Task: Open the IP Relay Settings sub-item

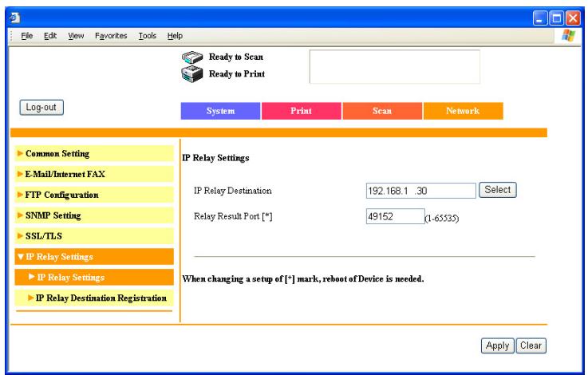Action: click(94, 277)
